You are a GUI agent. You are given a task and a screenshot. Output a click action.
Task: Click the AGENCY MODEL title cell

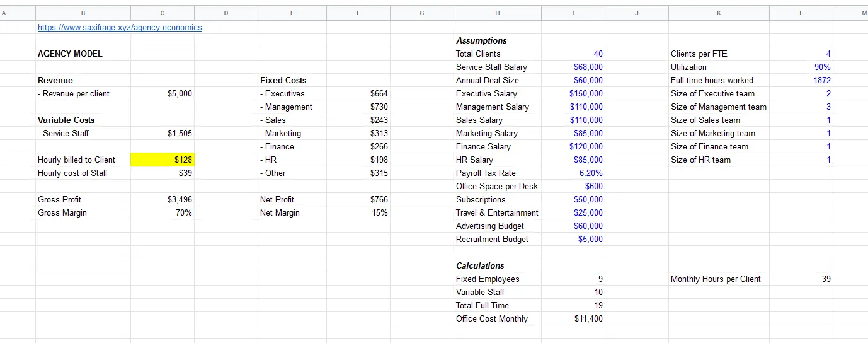83,54
